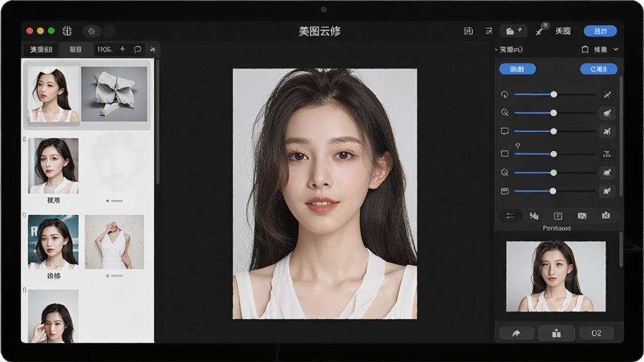Open the sort-lines icon in the top toolbar
644x362 pixels.
(x=489, y=31)
